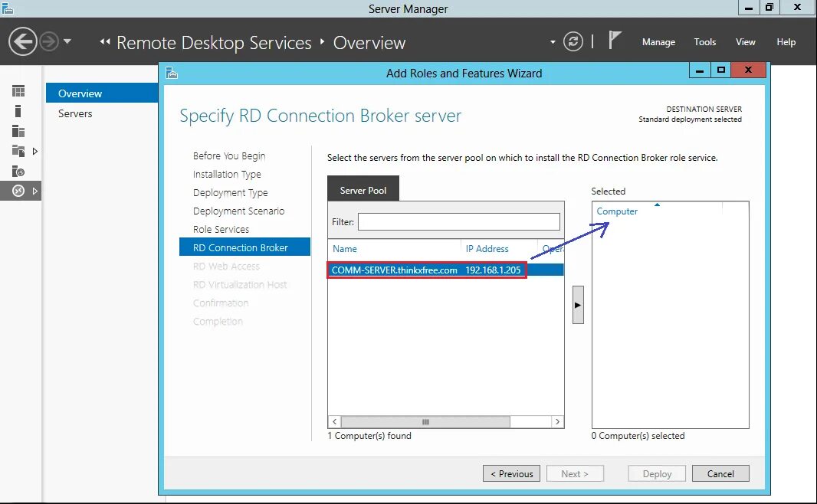The height and width of the screenshot is (504, 817).
Task: Click the Server Pool tab
Action: coord(363,189)
